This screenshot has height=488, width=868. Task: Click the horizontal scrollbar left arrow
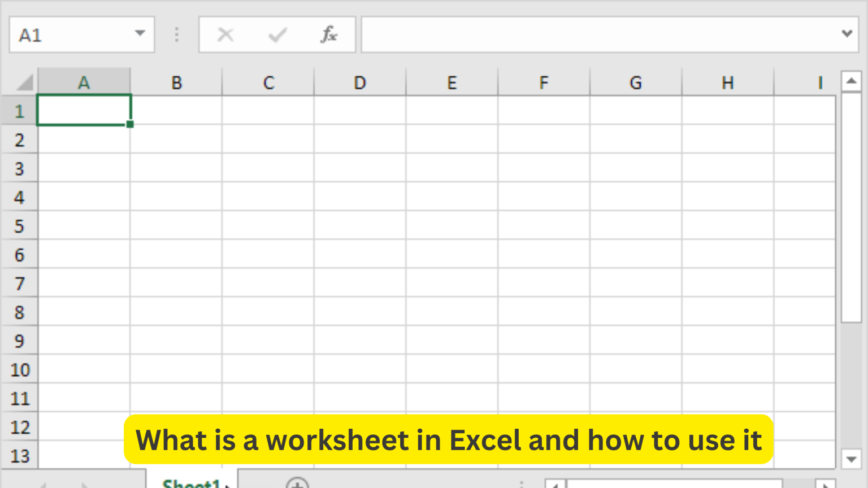[555, 484]
